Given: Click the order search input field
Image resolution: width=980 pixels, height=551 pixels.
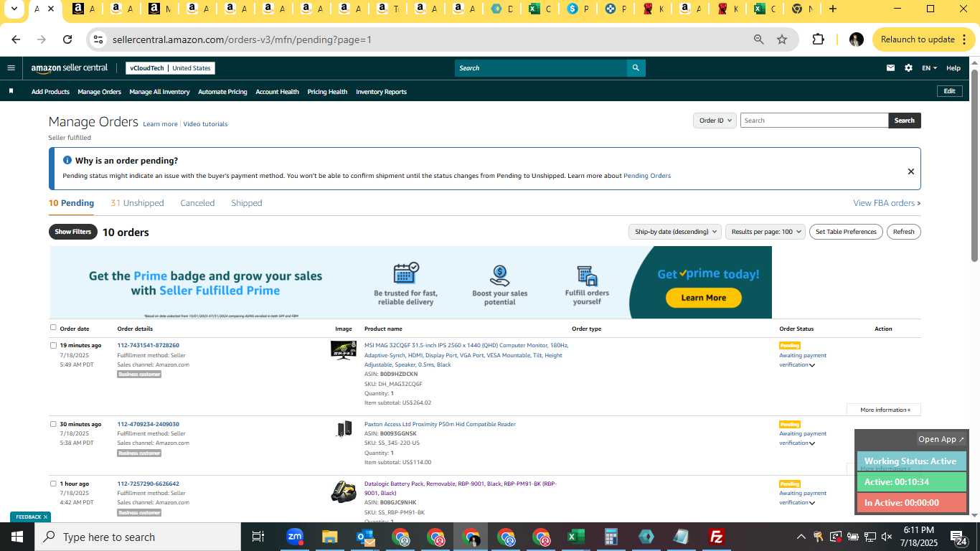Looking at the screenshot, I should click(814, 121).
